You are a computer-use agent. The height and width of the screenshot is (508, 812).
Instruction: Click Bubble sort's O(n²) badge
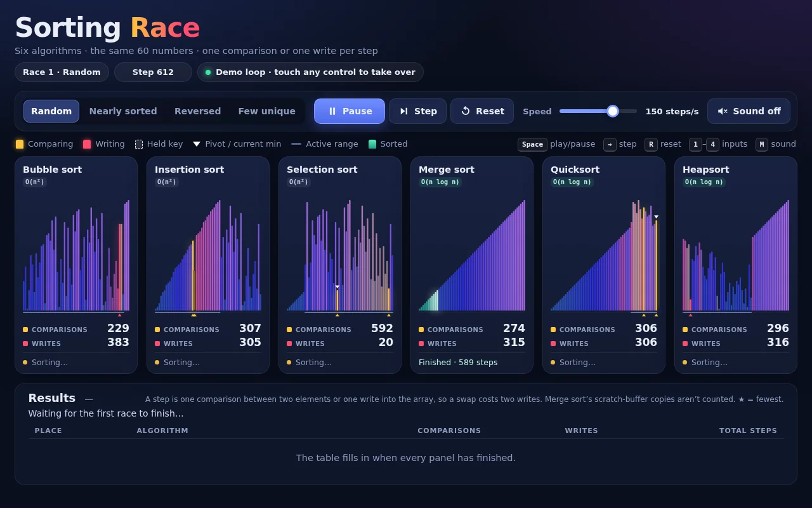35,182
